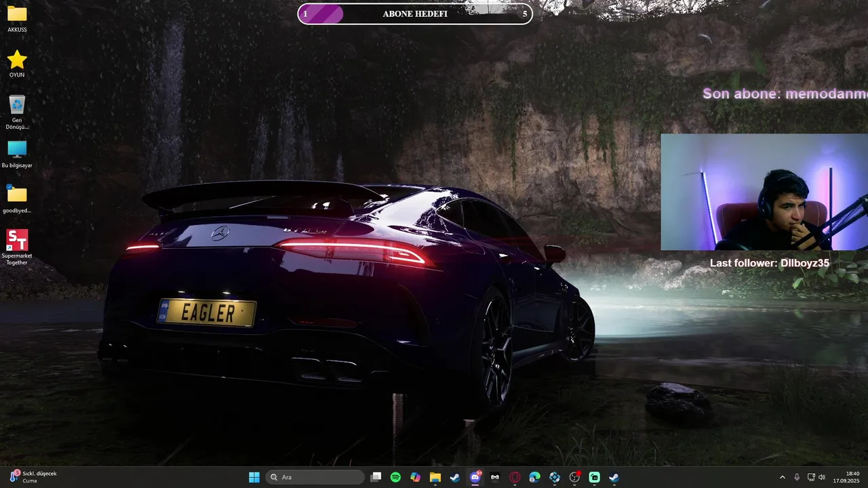Click the microphone icon in system tray
The width and height of the screenshot is (868, 488).
(797, 477)
